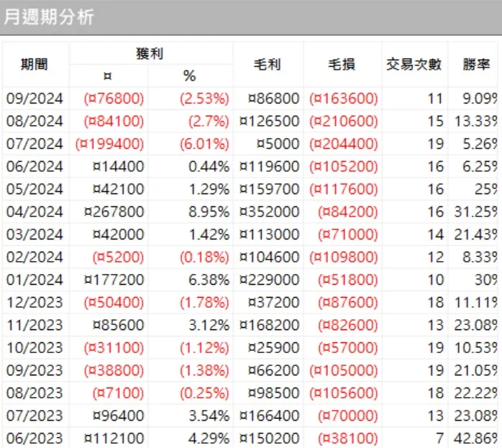
Task: Click the loss value (¤76800)
Action: click(114, 99)
